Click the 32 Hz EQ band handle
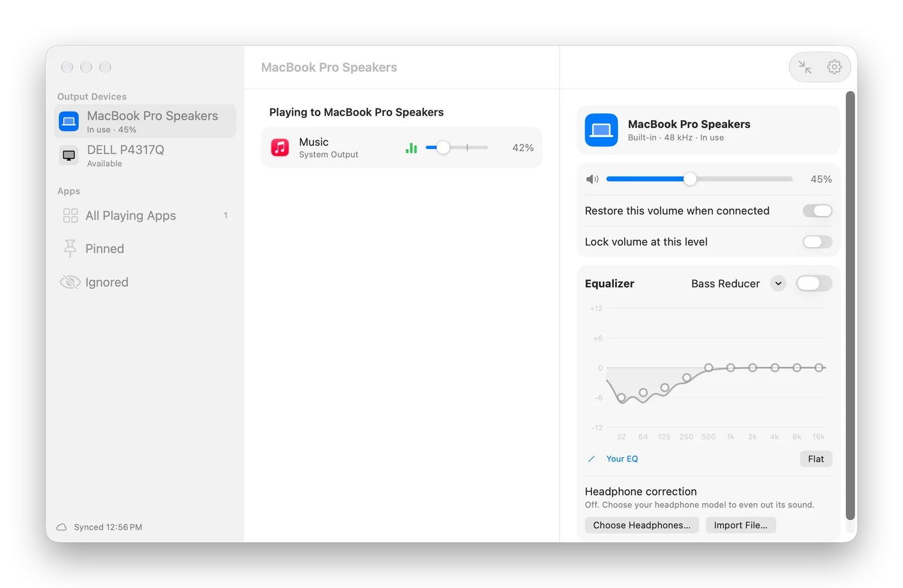Viewport: 903px width, 588px height. click(621, 398)
